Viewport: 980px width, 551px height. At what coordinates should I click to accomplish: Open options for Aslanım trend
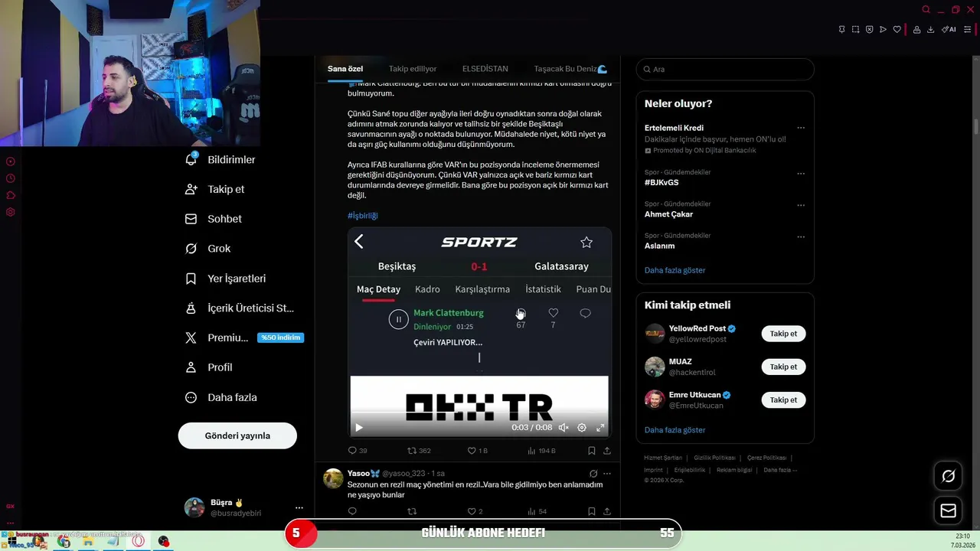[x=801, y=236]
